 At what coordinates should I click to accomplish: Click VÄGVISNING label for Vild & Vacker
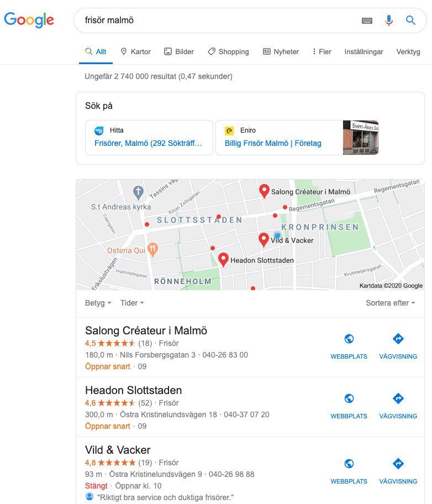[398, 481]
